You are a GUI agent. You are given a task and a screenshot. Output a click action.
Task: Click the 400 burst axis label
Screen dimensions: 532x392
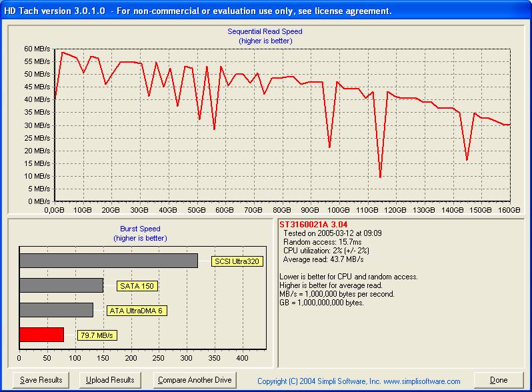point(242,358)
